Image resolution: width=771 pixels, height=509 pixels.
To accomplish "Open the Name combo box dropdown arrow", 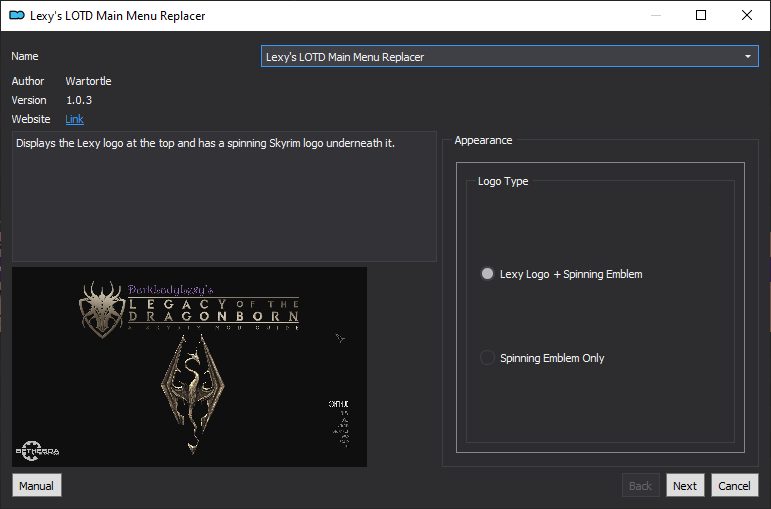I will [x=747, y=57].
